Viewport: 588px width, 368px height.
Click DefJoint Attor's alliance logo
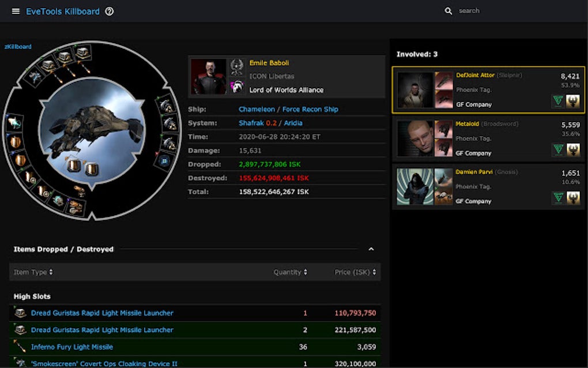pyautogui.click(x=573, y=101)
